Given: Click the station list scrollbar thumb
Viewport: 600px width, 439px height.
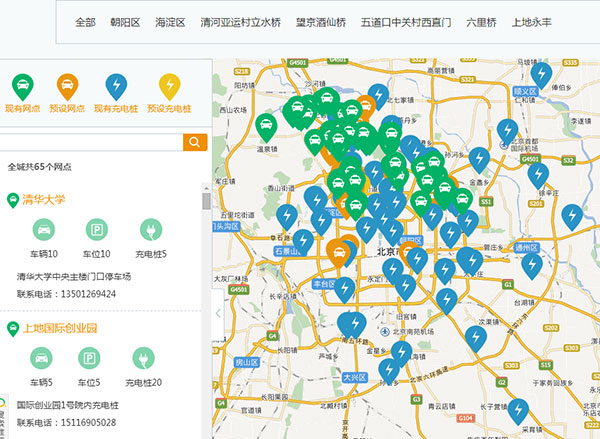Looking at the screenshot, I should click(207, 201).
